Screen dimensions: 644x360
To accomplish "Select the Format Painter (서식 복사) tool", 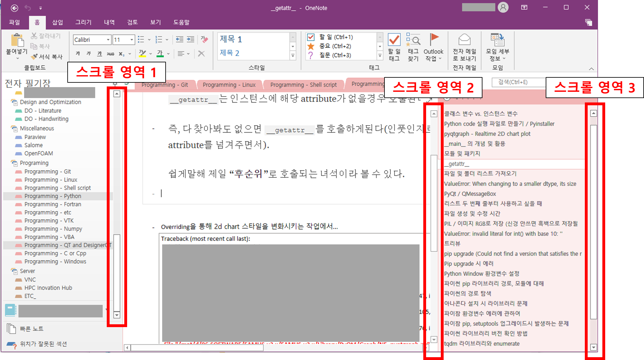I will coord(47,57).
